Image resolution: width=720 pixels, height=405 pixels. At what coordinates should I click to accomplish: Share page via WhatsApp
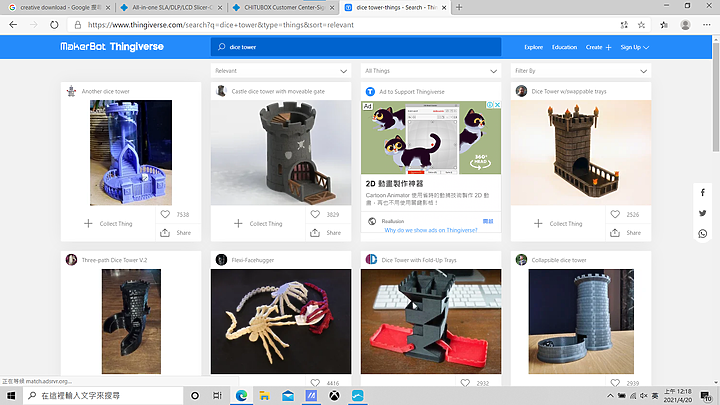point(703,234)
